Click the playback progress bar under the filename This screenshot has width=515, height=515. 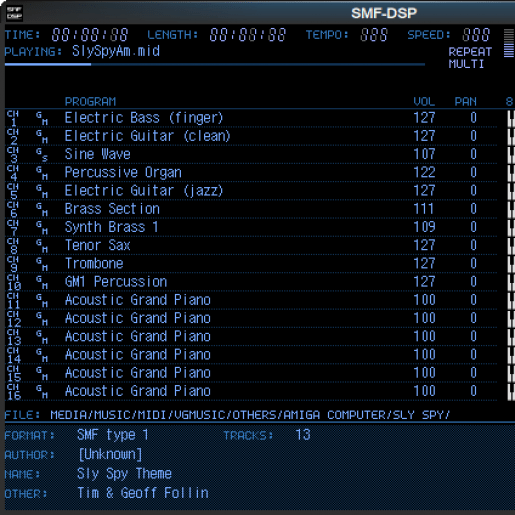tap(215, 64)
